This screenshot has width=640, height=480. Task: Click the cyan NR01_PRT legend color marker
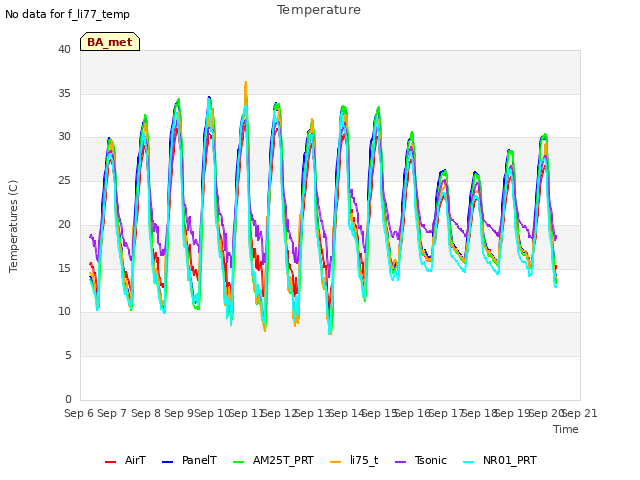[x=469, y=462]
